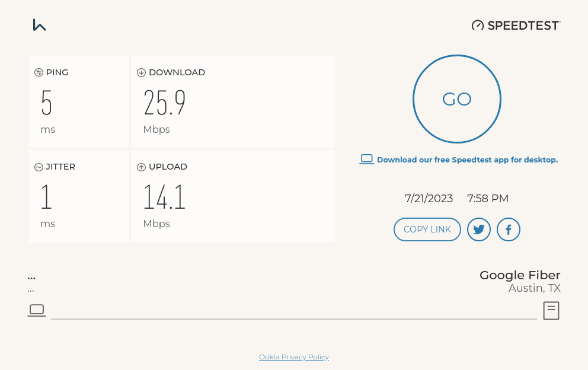This screenshot has width=588, height=370.
Task: Open the Ookla Privacy Policy link
Action: point(293,357)
